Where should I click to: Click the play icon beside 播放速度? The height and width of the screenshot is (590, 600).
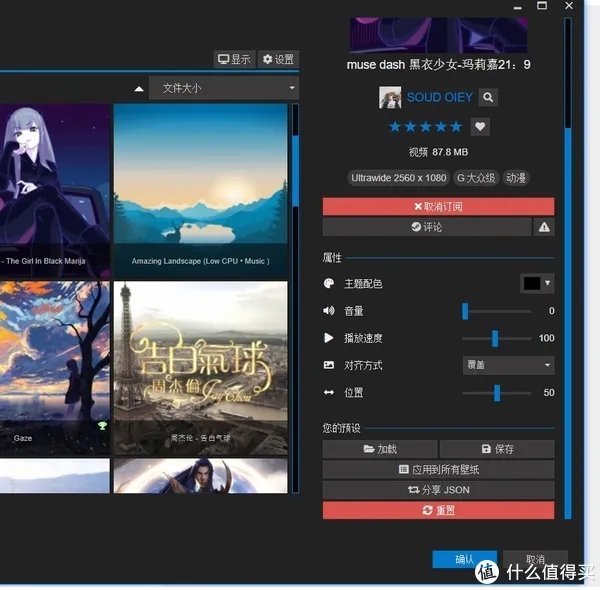coord(328,338)
